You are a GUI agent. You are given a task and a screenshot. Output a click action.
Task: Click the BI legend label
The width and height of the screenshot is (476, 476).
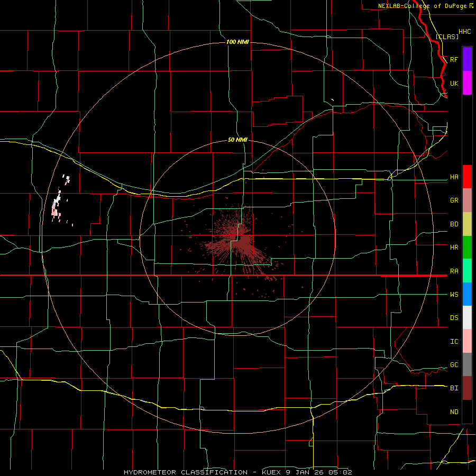click(454, 388)
